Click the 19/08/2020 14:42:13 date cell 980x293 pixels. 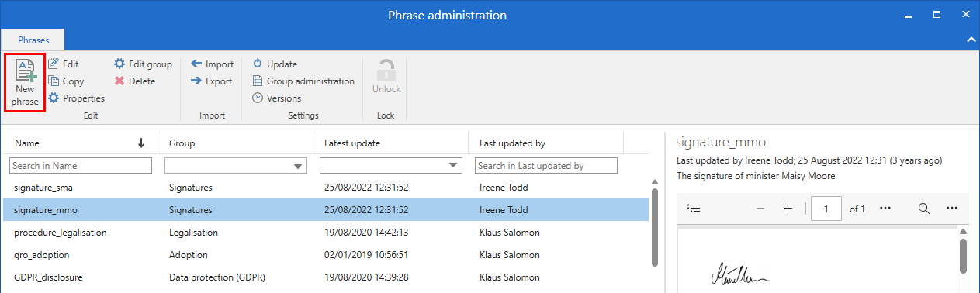366,232
